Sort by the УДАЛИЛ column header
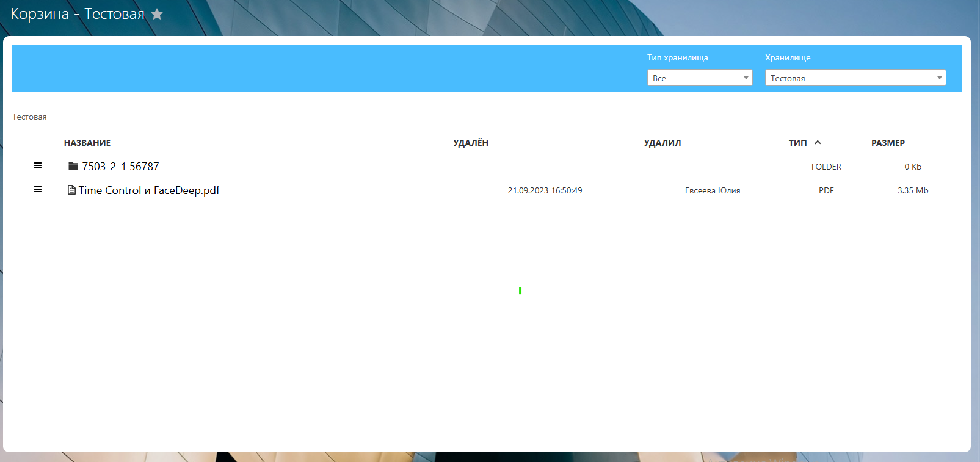 [x=662, y=143]
